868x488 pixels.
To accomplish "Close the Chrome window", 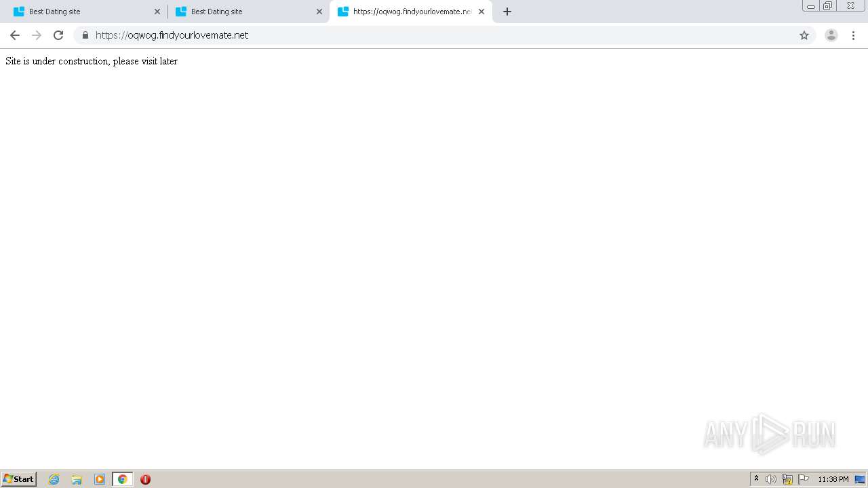I will click(850, 6).
